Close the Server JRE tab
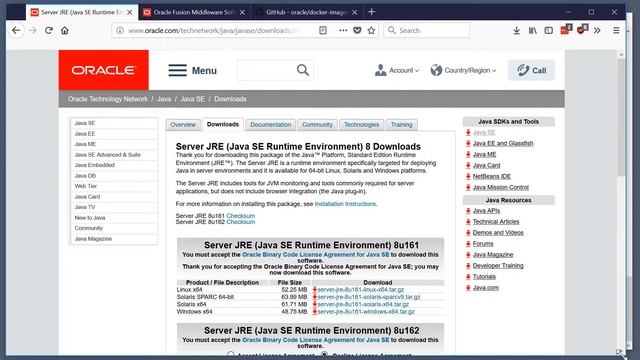Image resolution: width=640 pixels, height=360 pixels. click(129, 13)
